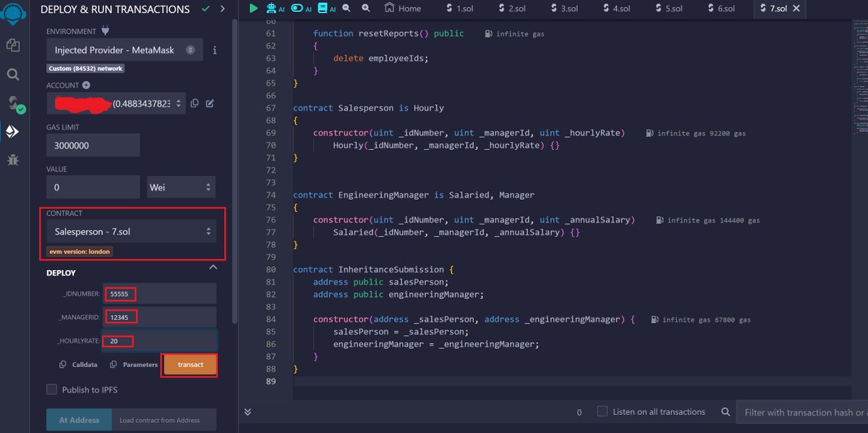Click the Calldata copy button
The height and width of the screenshot is (433, 868).
click(x=78, y=365)
